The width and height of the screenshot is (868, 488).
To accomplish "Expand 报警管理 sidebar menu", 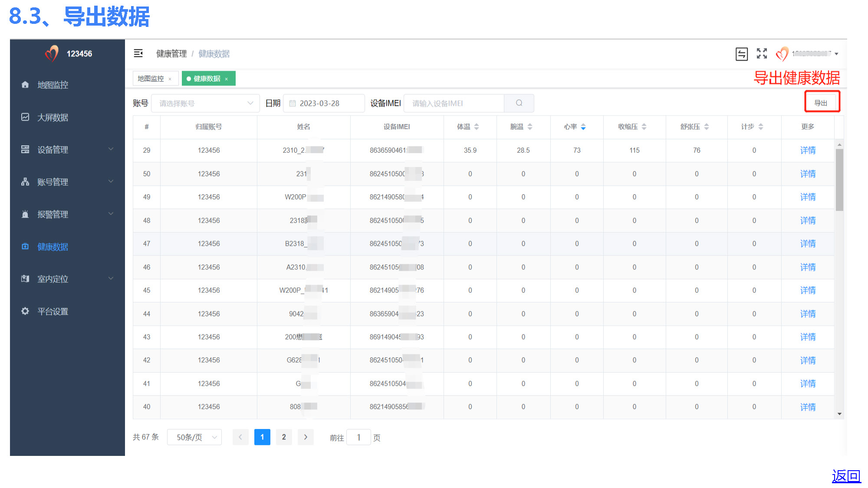I will [67, 214].
